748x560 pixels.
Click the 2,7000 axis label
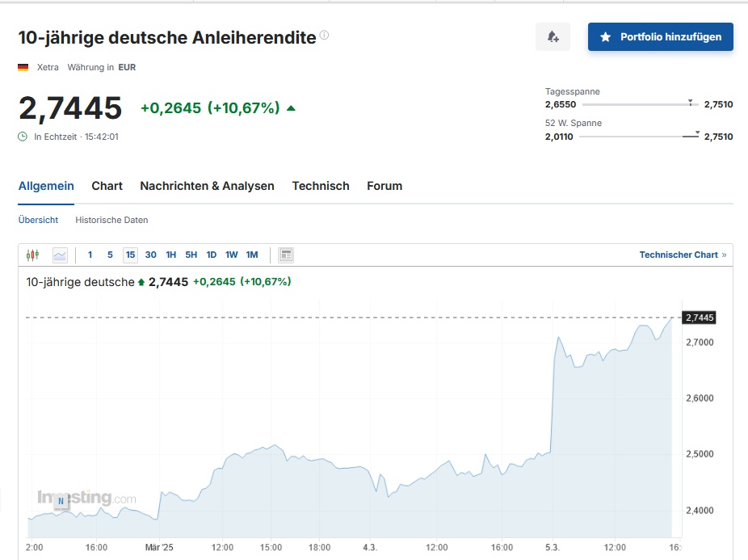click(700, 343)
